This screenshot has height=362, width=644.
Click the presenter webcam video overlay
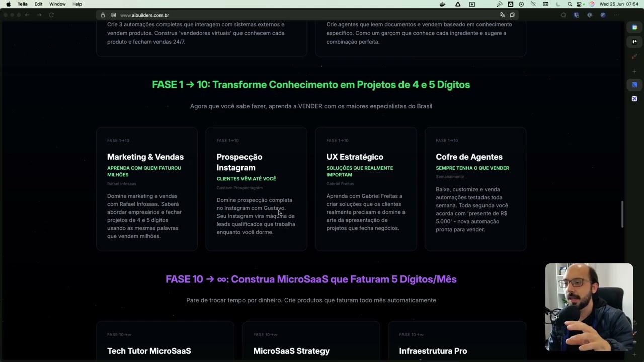[589, 307]
